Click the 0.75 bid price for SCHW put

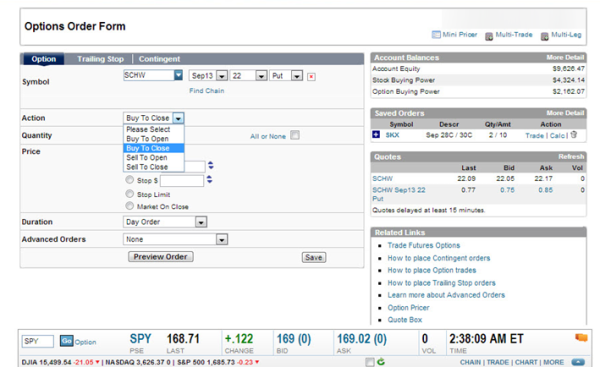[x=507, y=190]
